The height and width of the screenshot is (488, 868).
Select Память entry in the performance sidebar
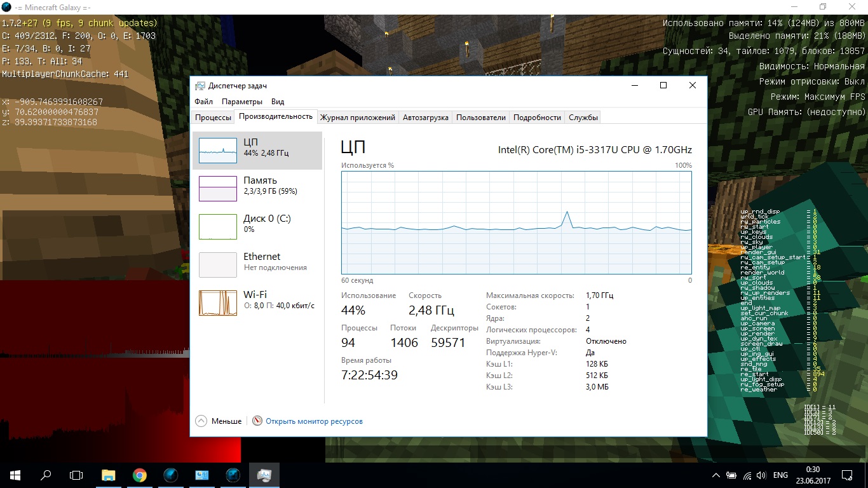[257, 189]
